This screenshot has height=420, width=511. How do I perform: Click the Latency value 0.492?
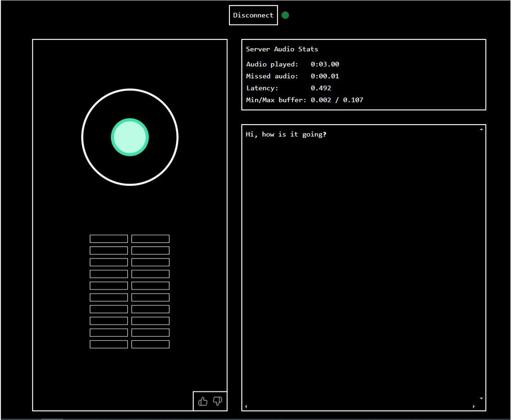[321, 88]
